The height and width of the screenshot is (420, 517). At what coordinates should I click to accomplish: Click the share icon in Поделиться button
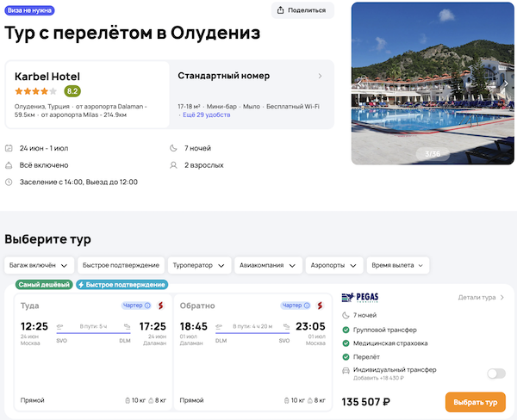pyautogui.click(x=282, y=10)
